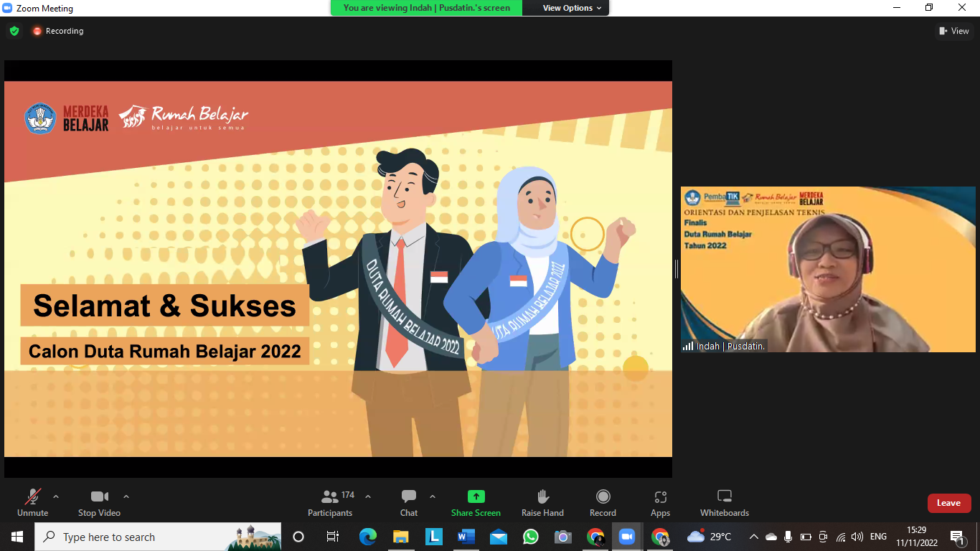
Task: Open Cortana circle on the taskbar
Action: [298, 537]
